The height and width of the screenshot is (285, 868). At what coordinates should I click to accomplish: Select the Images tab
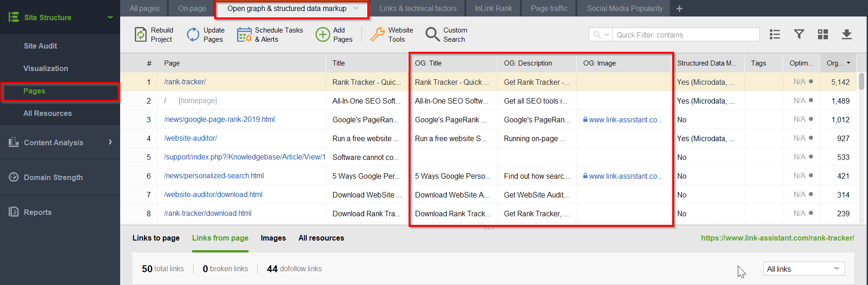click(273, 238)
